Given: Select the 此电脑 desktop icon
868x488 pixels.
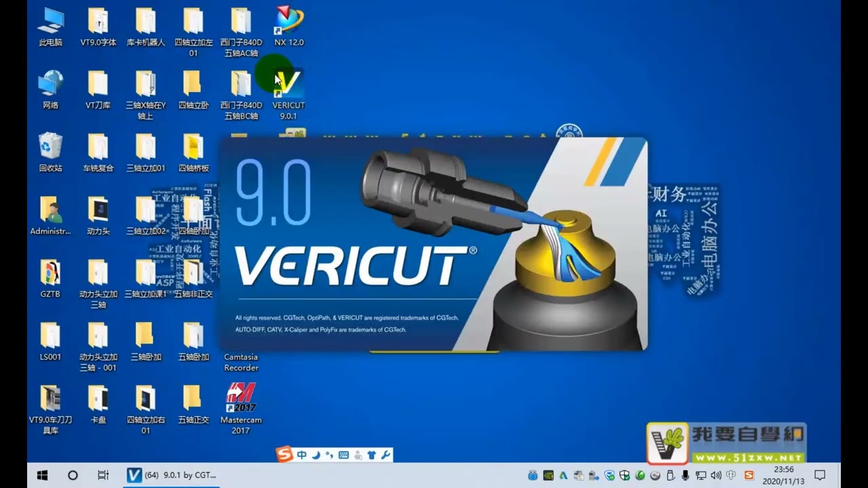Looking at the screenshot, I should click(51, 27).
